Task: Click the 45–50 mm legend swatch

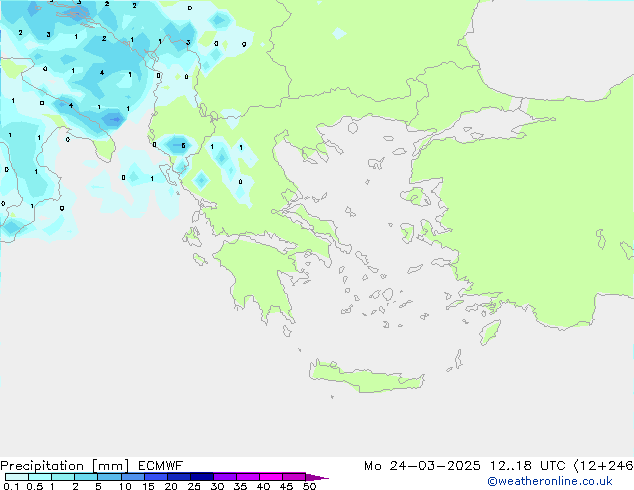Action: (294, 477)
